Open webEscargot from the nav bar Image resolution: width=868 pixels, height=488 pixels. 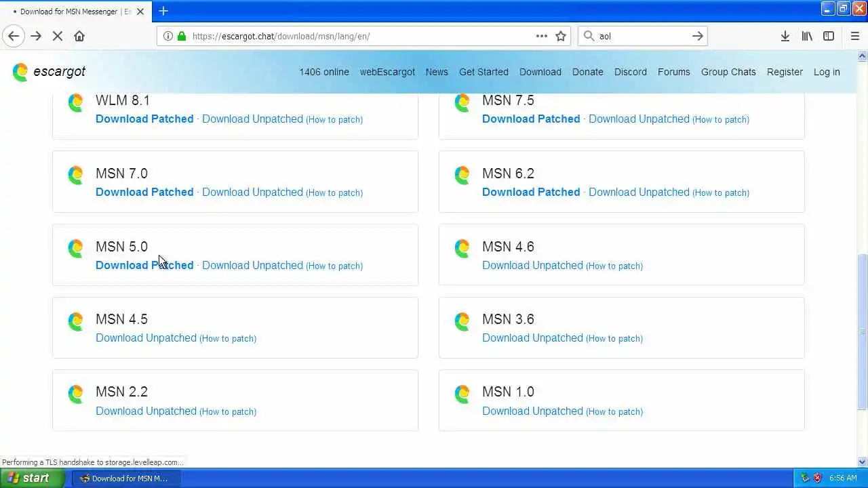click(387, 72)
